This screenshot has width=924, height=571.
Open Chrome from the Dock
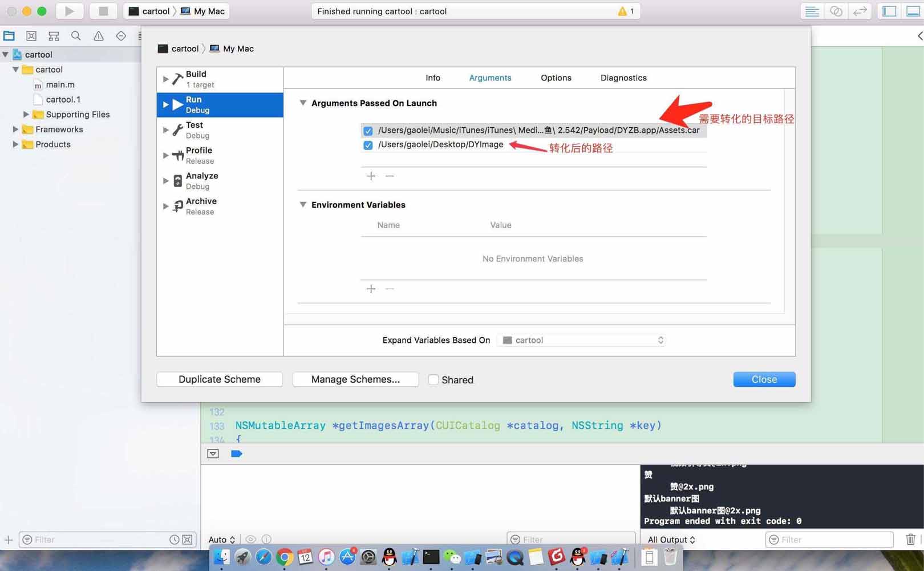[x=284, y=557]
